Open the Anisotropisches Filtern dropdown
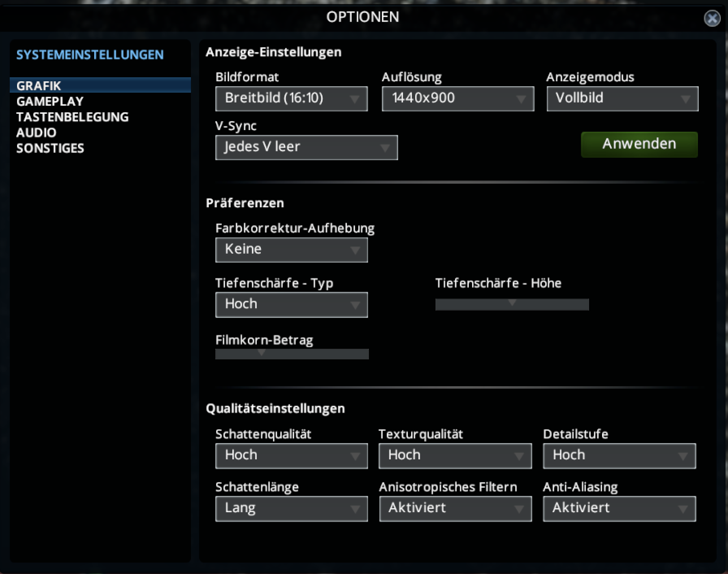The image size is (728, 574). [455, 509]
